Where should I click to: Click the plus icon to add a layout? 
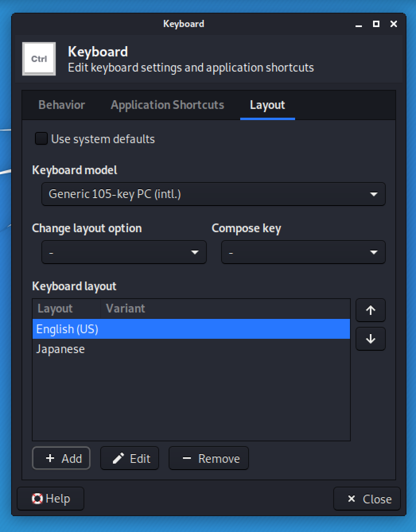coord(50,458)
